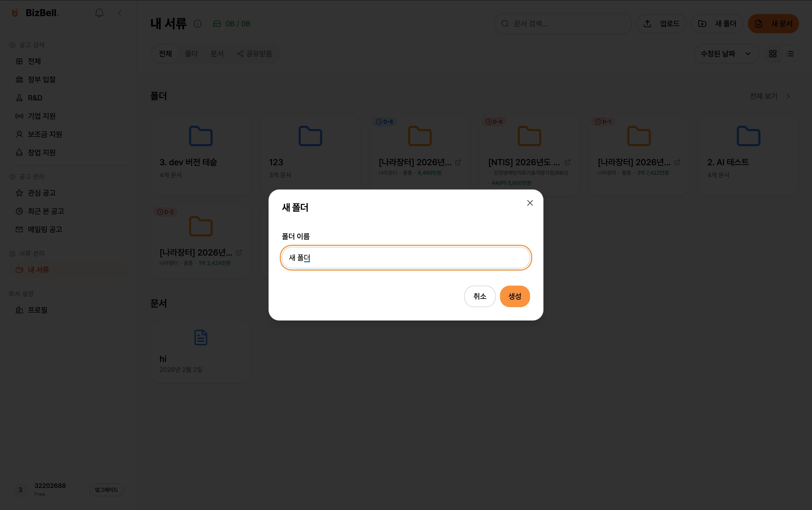Open the 수정된 날짜 sort dropdown
The image size is (812, 510).
click(x=726, y=54)
